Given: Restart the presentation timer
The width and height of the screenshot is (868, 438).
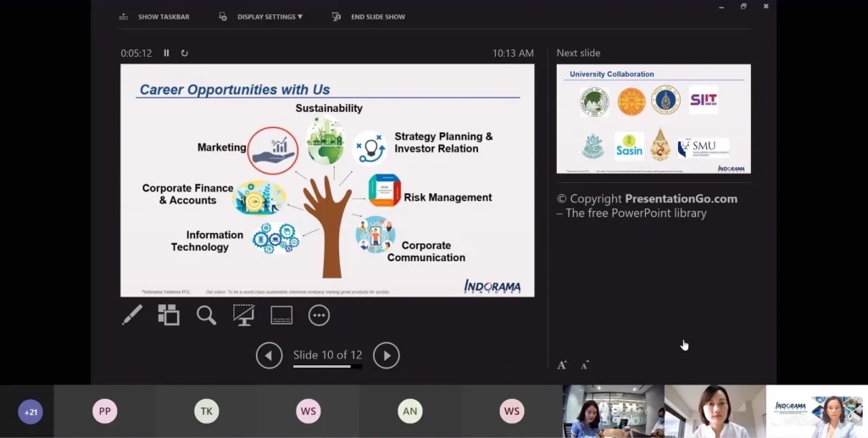Looking at the screenshot, I should coord(184,53).
